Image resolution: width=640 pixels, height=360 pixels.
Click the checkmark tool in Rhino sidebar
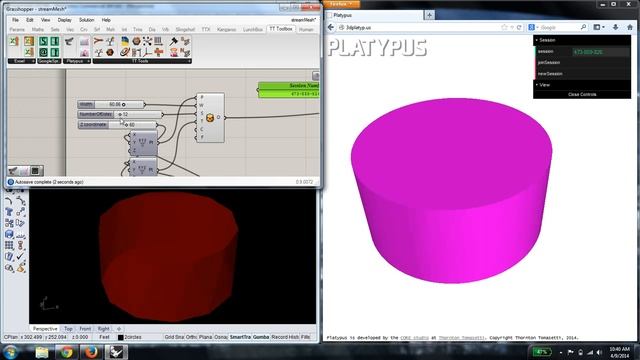(20, 257)
